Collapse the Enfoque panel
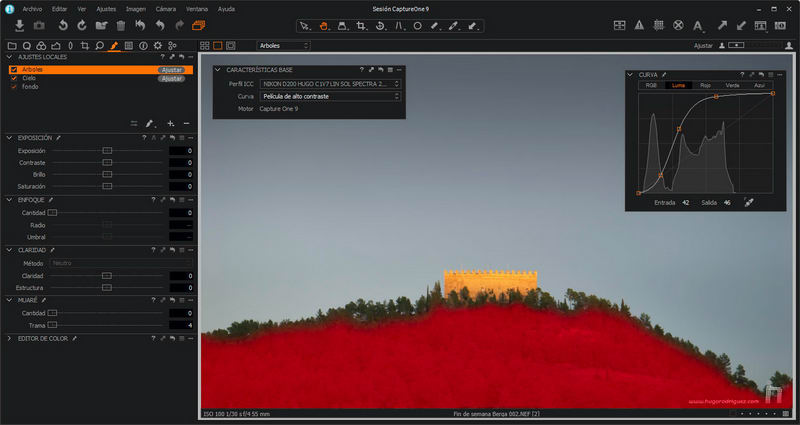 (9, 200)
